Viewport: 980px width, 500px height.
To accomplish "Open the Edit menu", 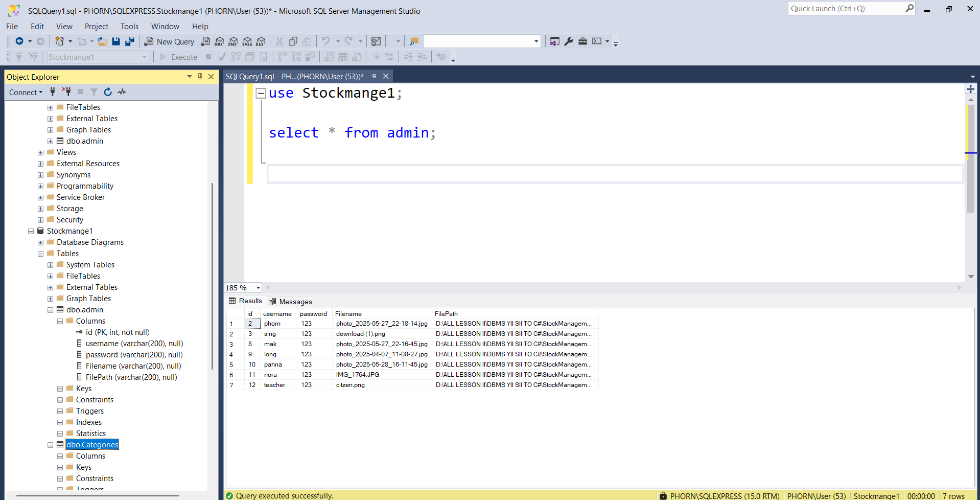I will (x=37, y=27).
